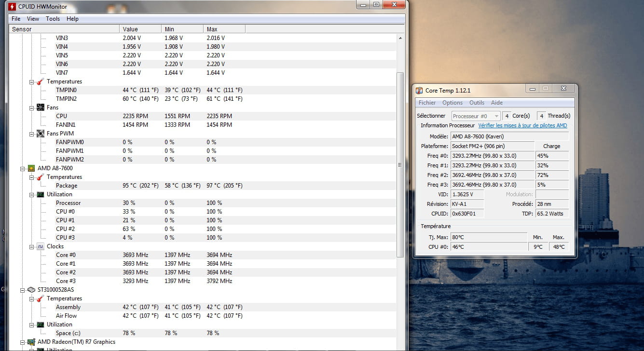Collapse the AMD A8-7600 tree node
Viewport: 644px width, 351px height.
[x=23, y=168]
